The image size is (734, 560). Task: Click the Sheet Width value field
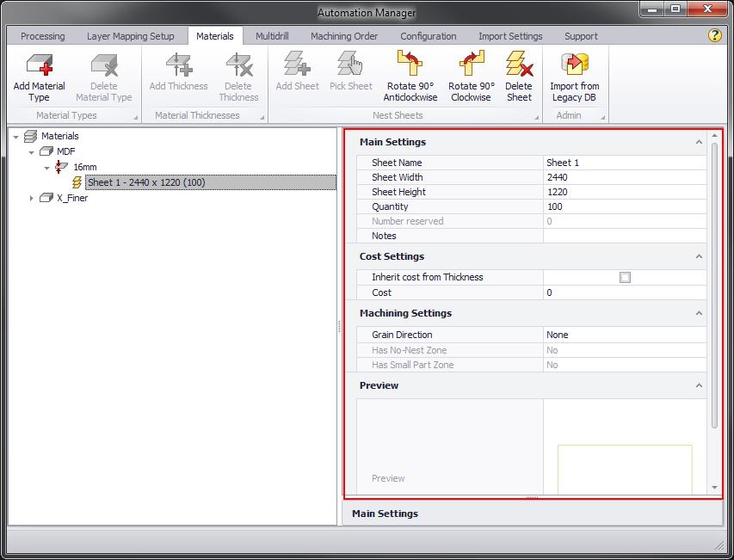click(625, 177)
